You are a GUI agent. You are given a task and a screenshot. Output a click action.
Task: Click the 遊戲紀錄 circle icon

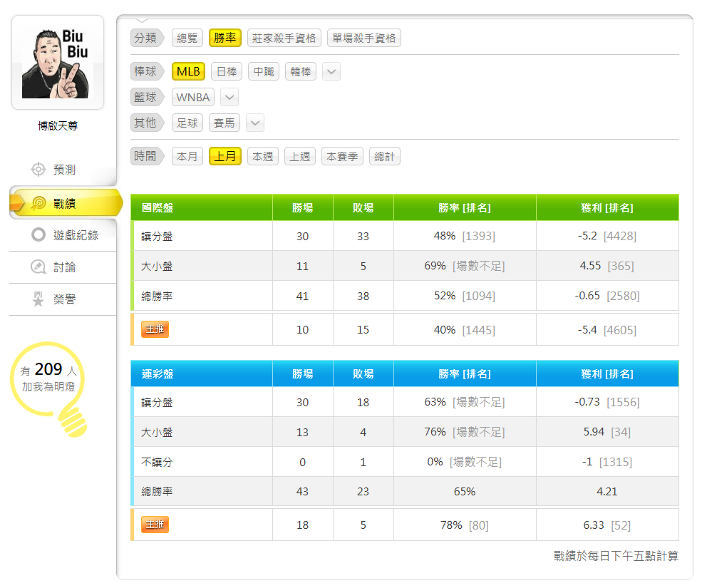coord(38,234)
